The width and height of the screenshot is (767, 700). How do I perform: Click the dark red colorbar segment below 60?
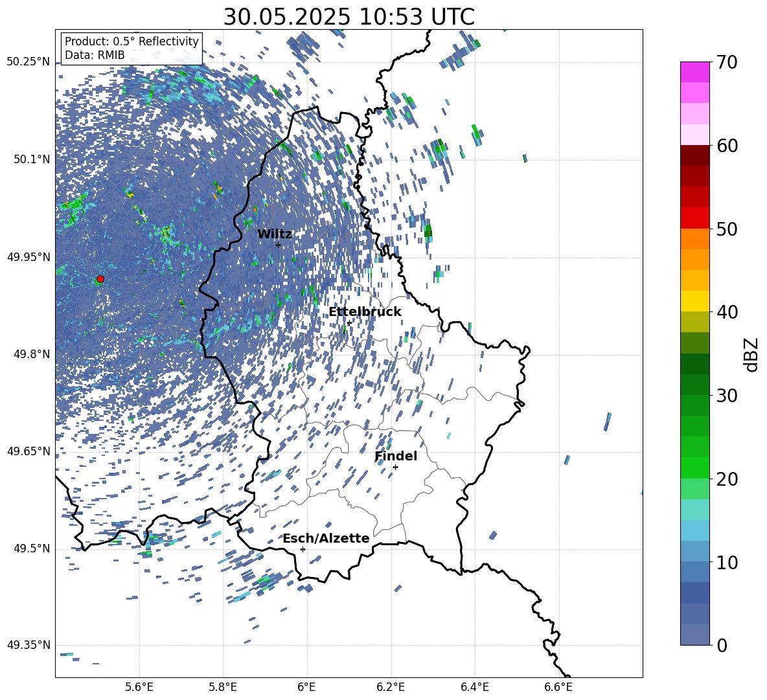(x=694, y=155)
